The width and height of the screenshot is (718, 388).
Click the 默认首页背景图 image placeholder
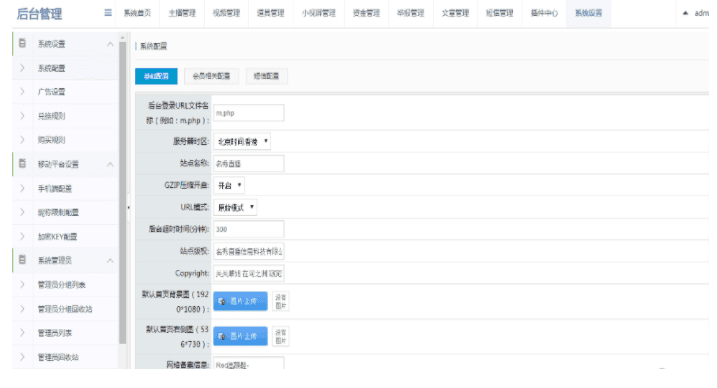click(x=280, y=301)
